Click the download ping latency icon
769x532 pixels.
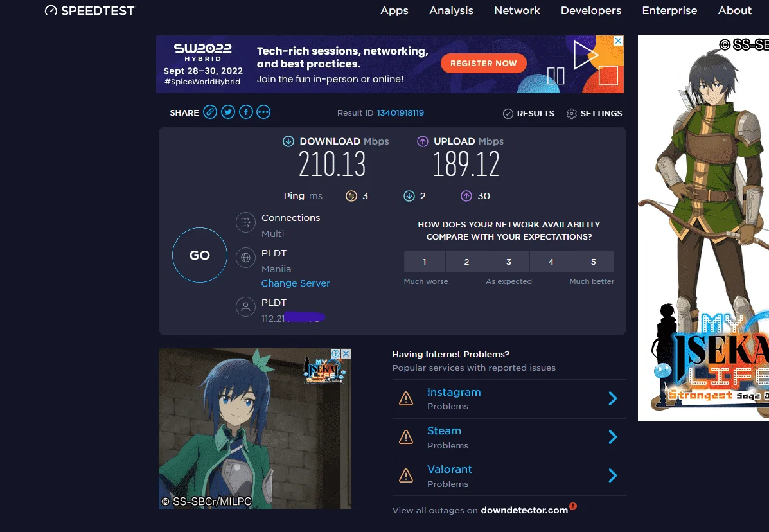[409, 196]
